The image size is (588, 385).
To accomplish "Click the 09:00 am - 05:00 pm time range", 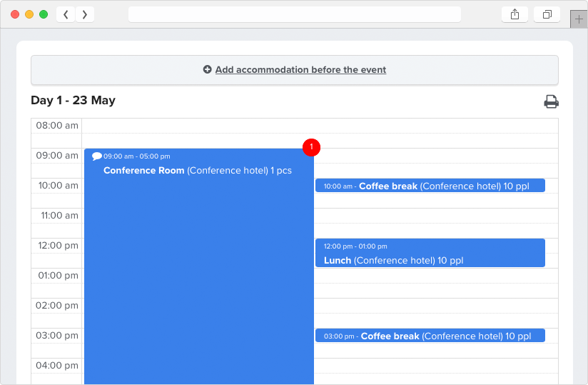I will tap(137, 156).
